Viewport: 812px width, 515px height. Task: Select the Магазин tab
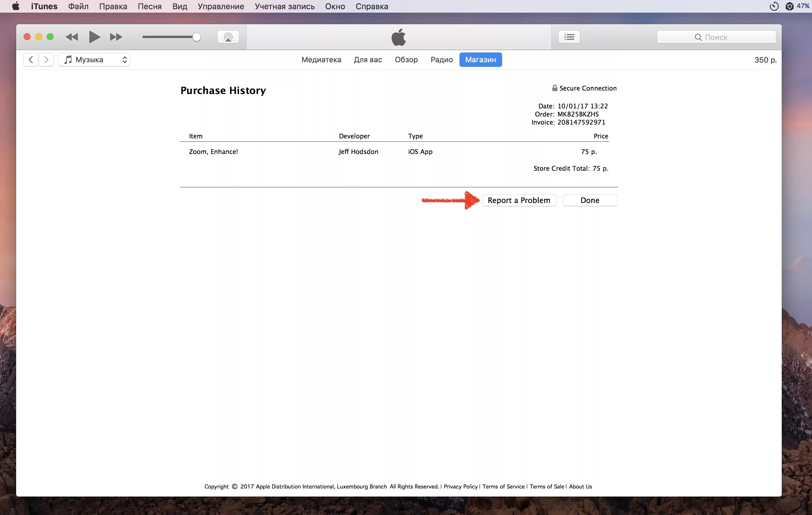pos(481,60)
